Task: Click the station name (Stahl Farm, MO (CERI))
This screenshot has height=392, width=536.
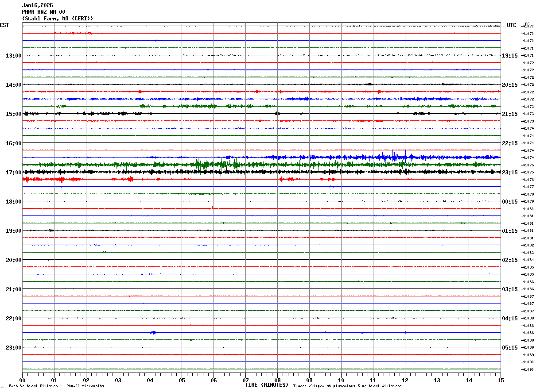Action: [58, 19]
